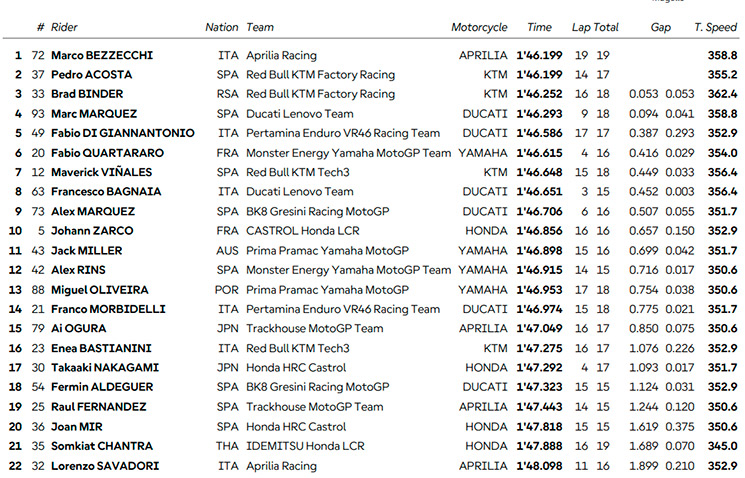
Task: Click the Gap column header
Action: (x=660, y=28)
